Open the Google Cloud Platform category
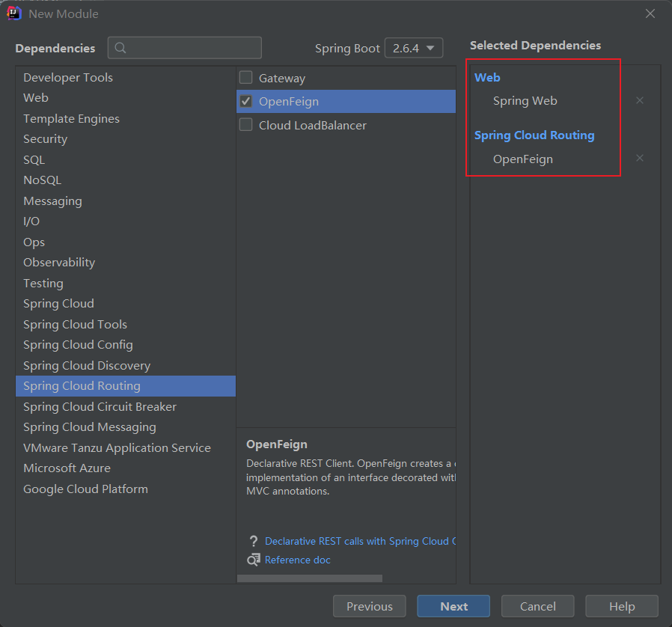672x627 pixels. coord(126,489)
